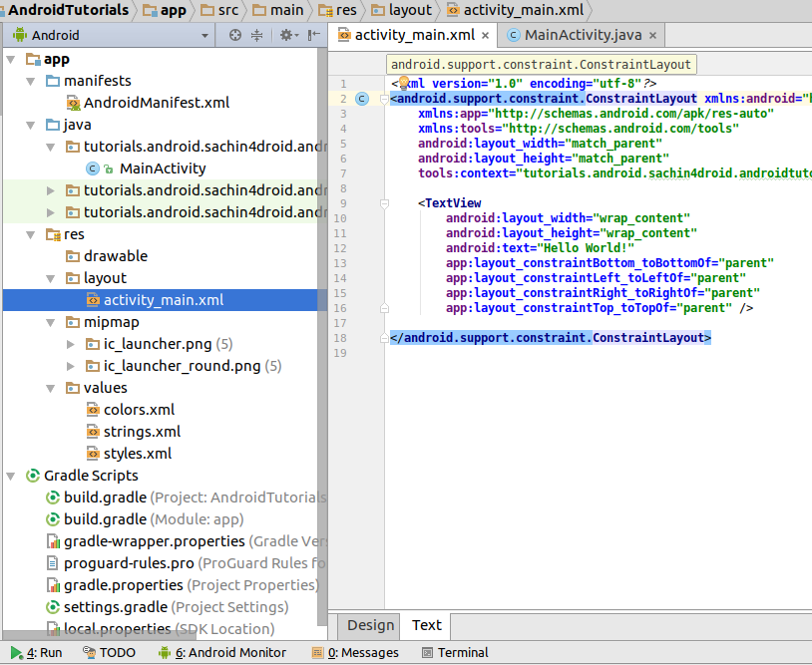
Task: Expand the second tutorials.android.sachin4droid package
Action: (x=50, y=191)
